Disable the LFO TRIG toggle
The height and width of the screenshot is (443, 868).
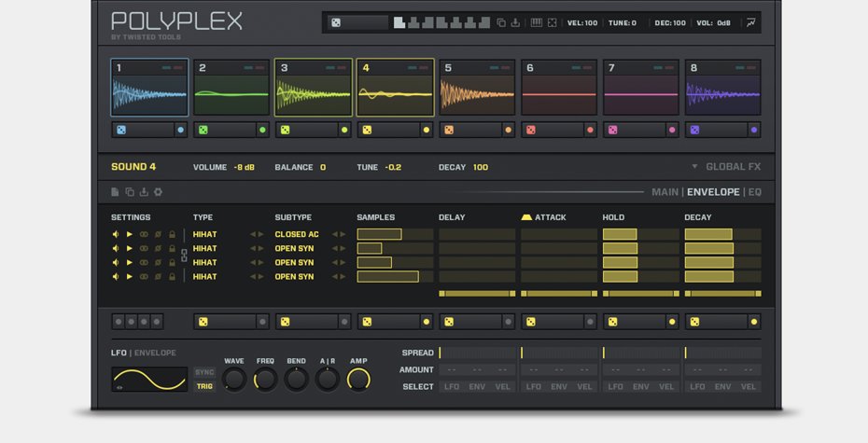tap(204, 386)
